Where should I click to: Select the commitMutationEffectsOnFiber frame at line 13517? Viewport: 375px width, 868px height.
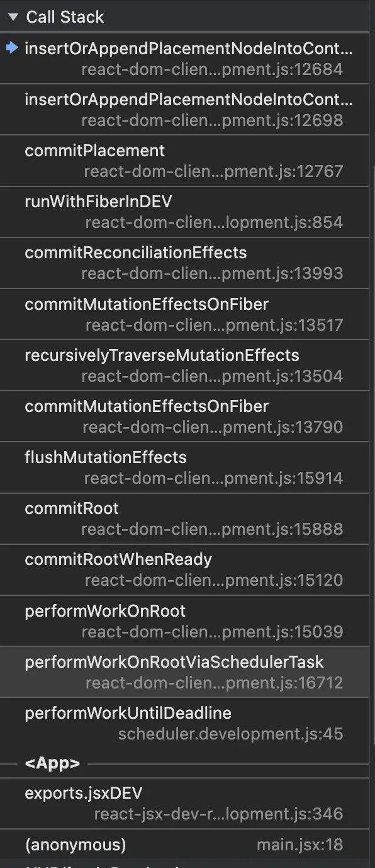tap(184, 314)
